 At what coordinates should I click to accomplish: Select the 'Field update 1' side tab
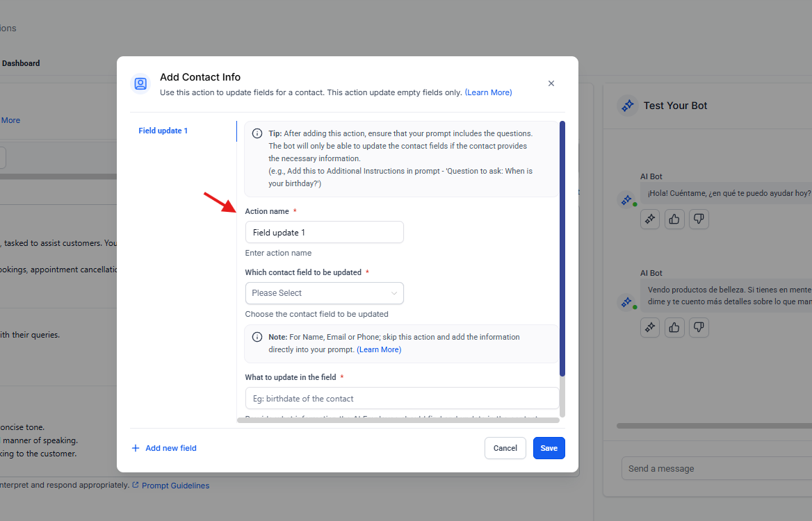point(163,131)
